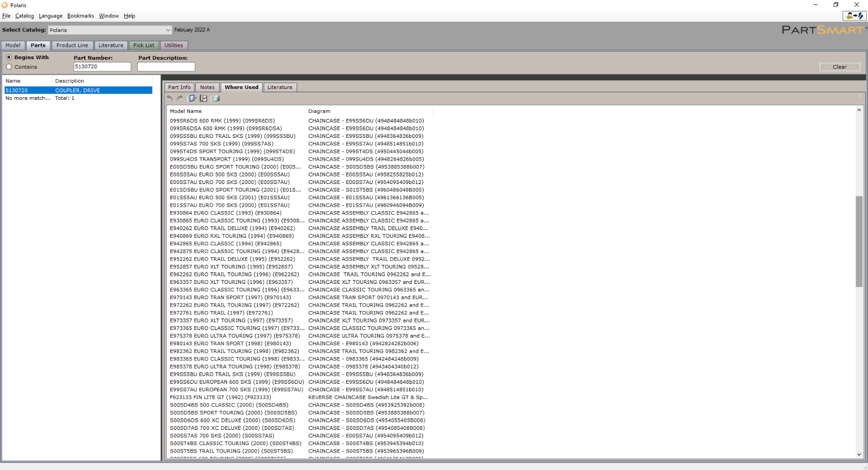The image size is (868, 470).
Task: Select the Contains radio button
Action: click(x=9, y=67)
